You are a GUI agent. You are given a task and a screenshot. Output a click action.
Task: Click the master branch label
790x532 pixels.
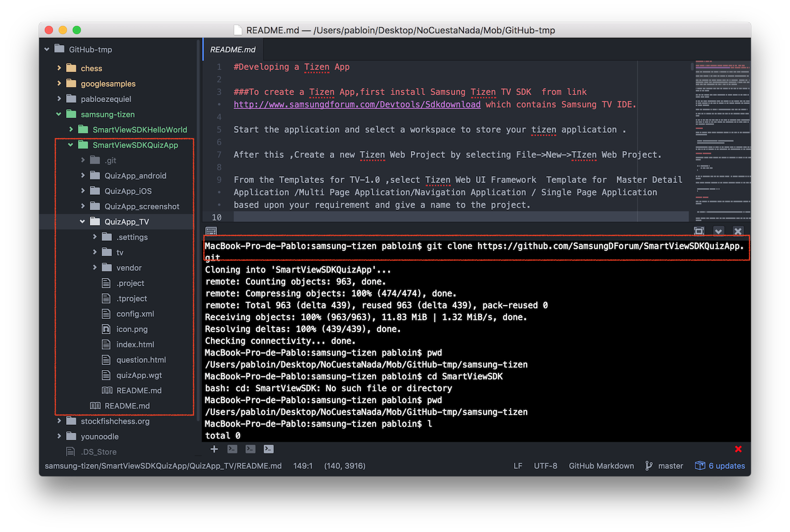pos(670,465)
